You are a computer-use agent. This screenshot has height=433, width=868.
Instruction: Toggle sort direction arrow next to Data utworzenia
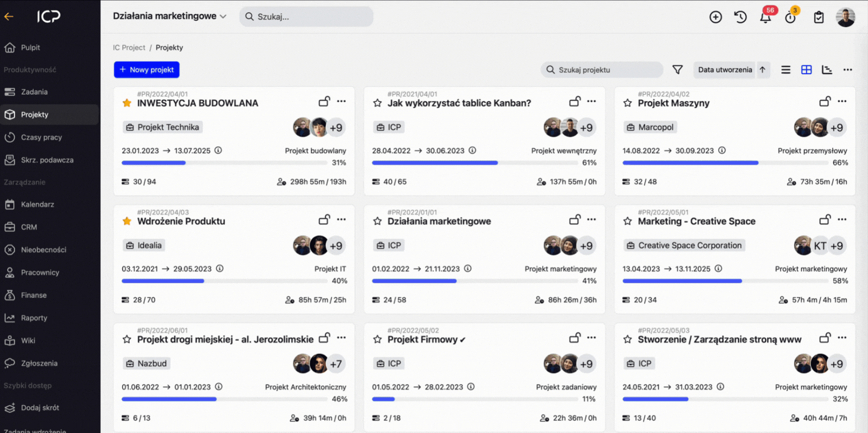(763, 70)
